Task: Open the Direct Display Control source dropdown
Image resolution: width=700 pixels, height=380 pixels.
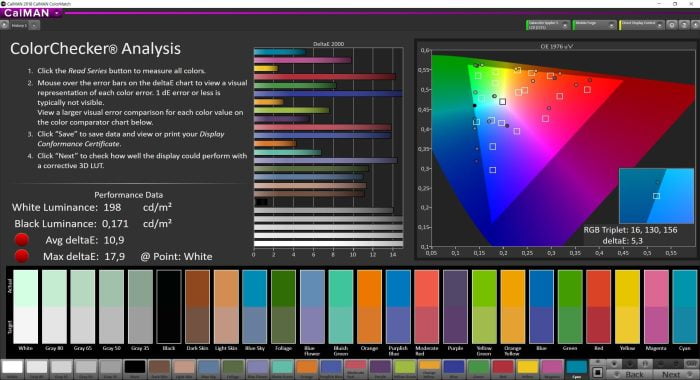Action: [659, 25]
